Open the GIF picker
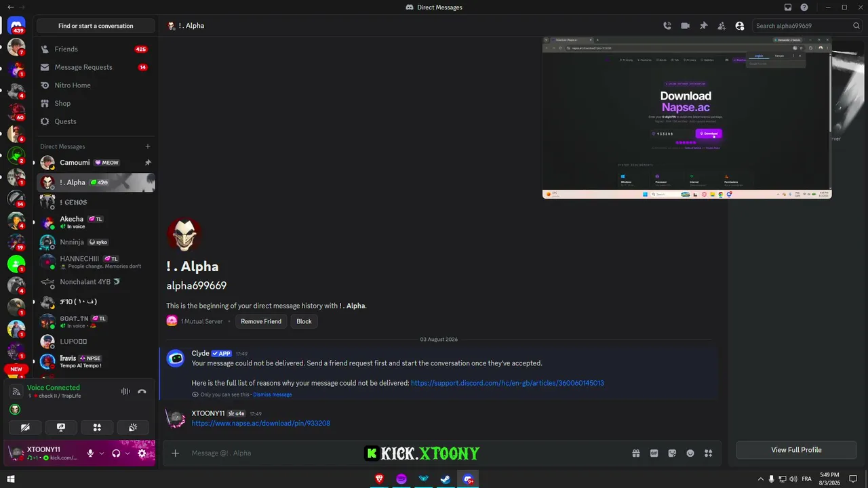Viewport: 868px width, 488px height. click(654, 453)
